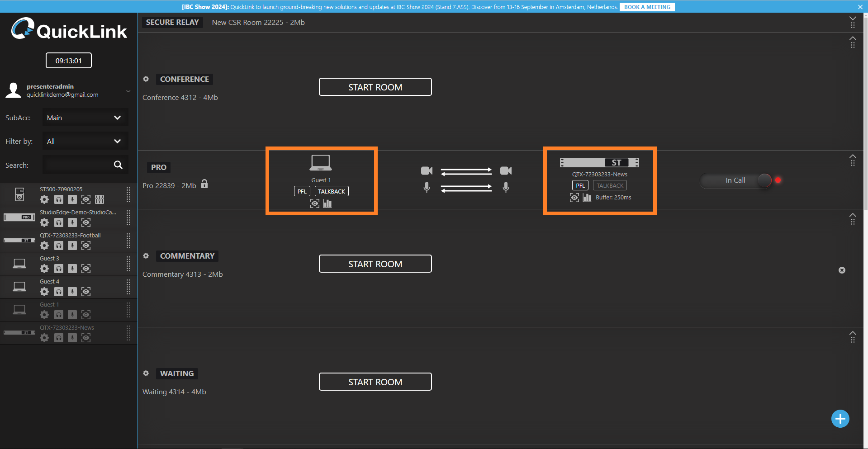The height and width of the screenshot is (449, 868).
Task: Open settings gear for ST500-70900205
Action: (x=44, y=199)
